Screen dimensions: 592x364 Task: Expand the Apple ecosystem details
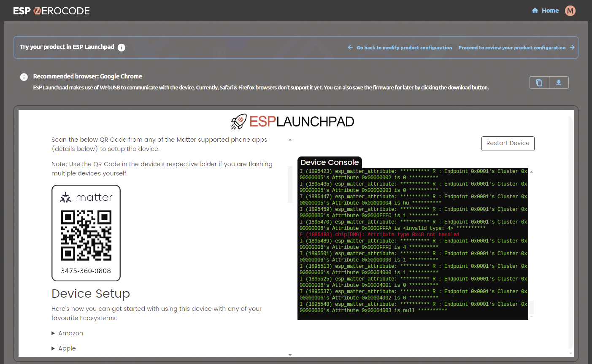point(64,348)
